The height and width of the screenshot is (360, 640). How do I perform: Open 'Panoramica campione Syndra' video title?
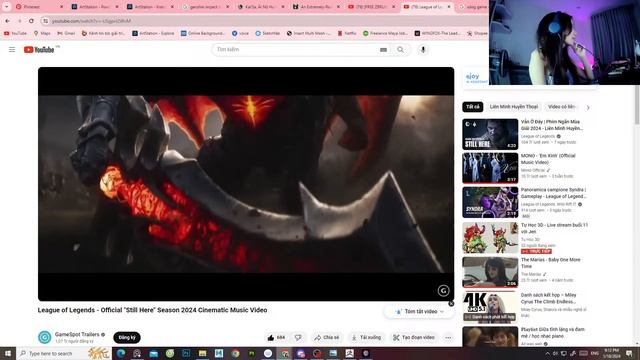click(x=553, y=193)
